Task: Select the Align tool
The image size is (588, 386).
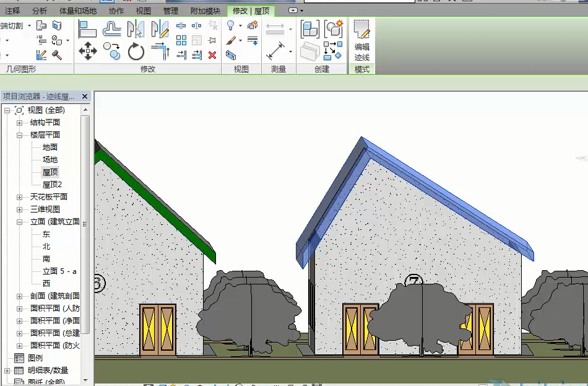Action: 88,29
